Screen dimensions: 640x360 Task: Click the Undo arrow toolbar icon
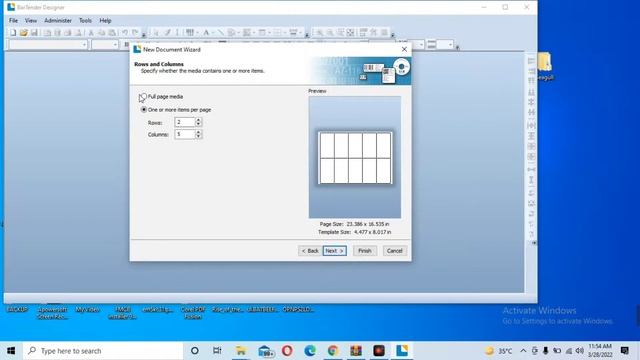125,33
